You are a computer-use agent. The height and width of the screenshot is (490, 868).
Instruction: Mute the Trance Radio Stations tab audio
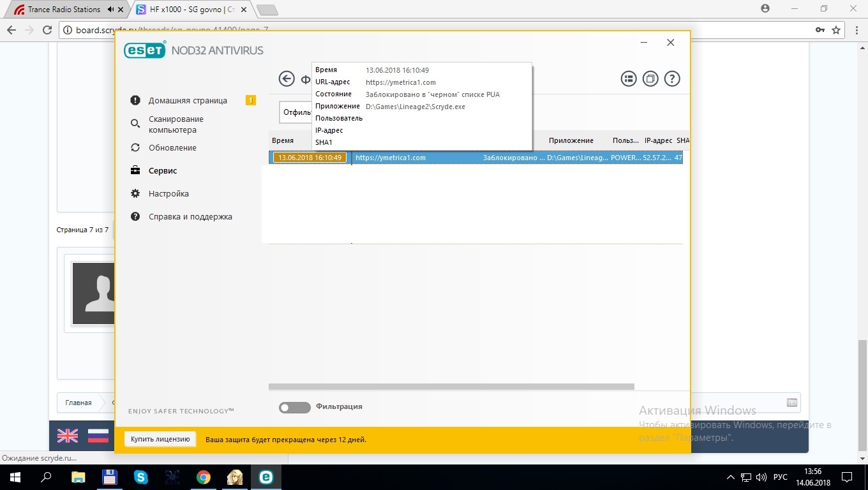(111, 10)
